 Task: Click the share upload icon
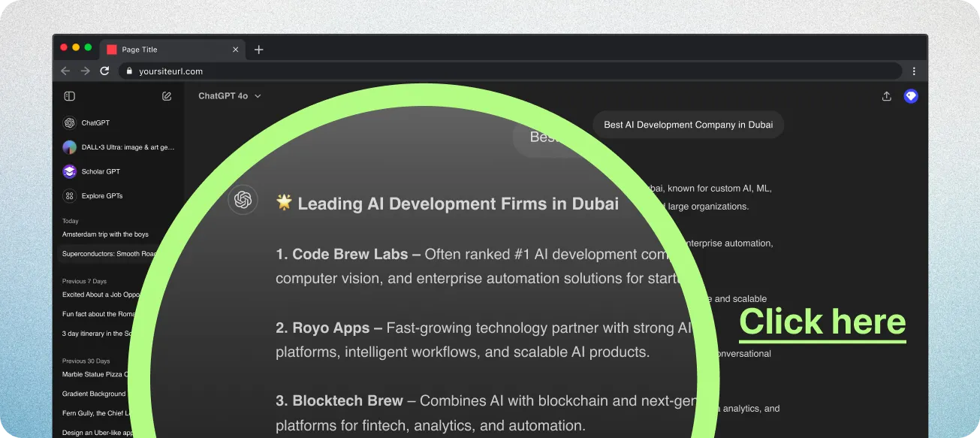(x=886, y=96)
